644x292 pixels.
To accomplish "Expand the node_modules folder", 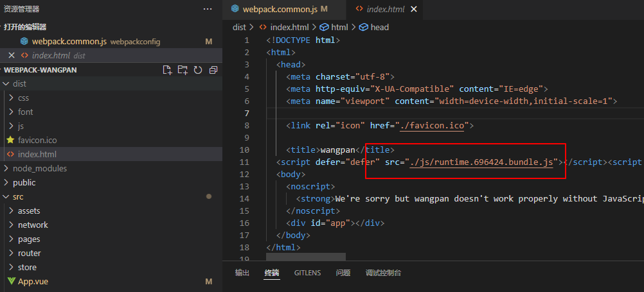I will 6,169.
